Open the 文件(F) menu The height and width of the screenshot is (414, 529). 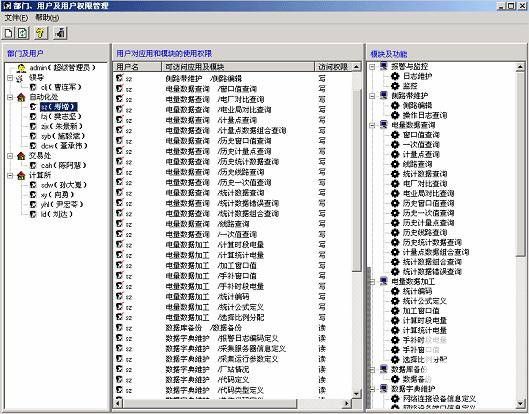click(16, 18)
